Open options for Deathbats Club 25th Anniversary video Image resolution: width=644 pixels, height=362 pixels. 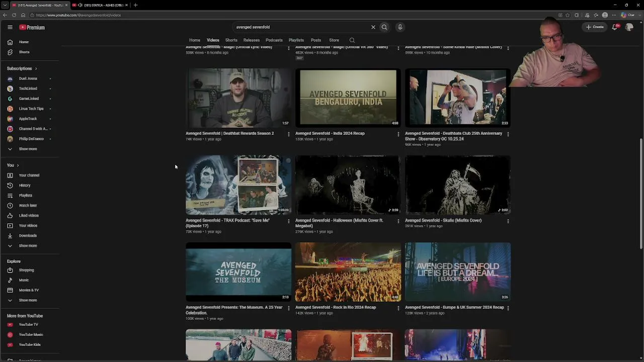508,134
